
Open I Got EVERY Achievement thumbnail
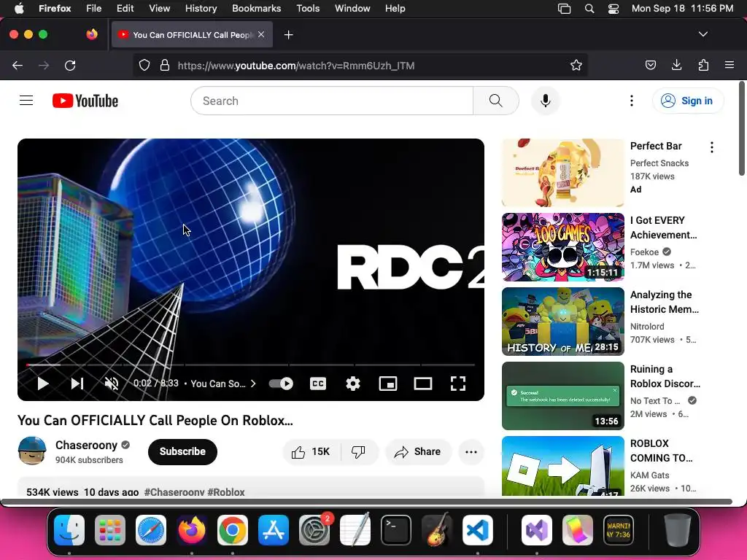[x=562, y=246]
